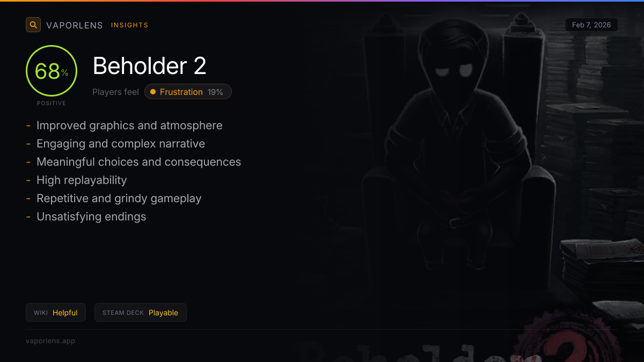Click the VaporLens magnifier logo icon
Image resolution: width=644 pixels, height=362 pixels.
[x=33, y=25]
